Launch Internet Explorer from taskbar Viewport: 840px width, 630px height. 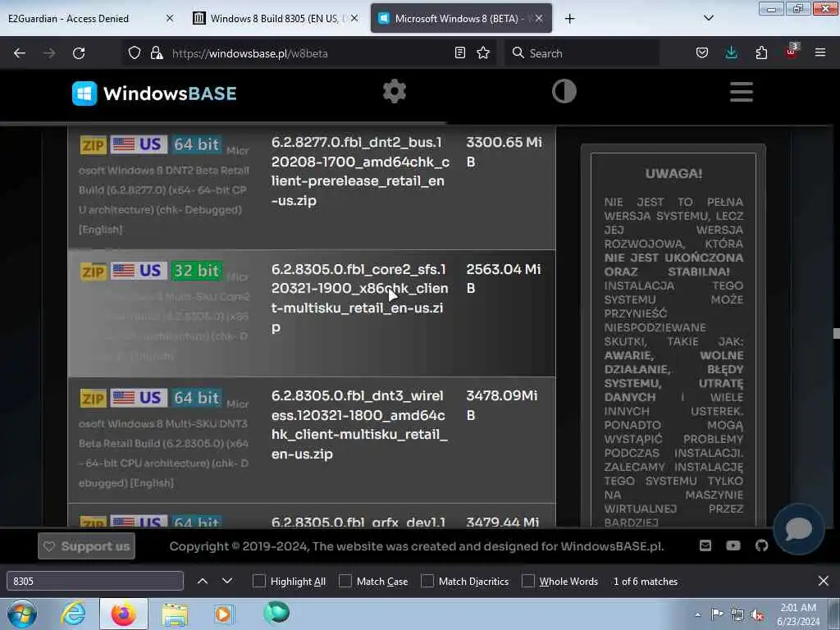point(73,614)
